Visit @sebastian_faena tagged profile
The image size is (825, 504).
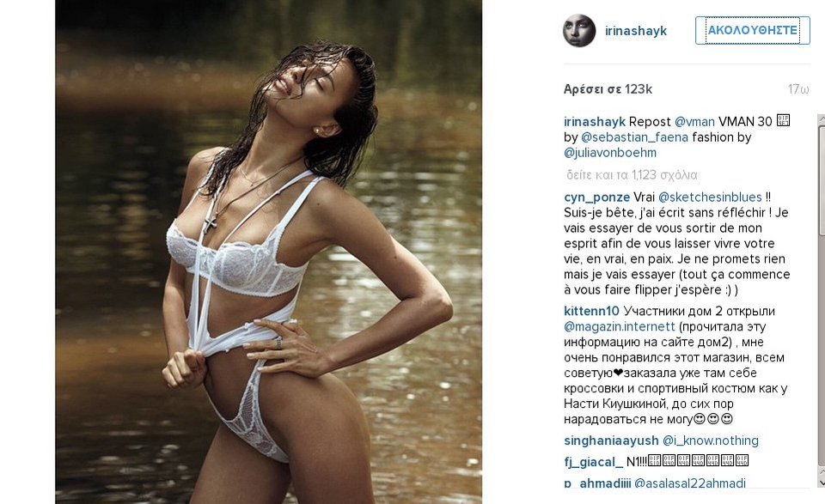click(634, 137)
